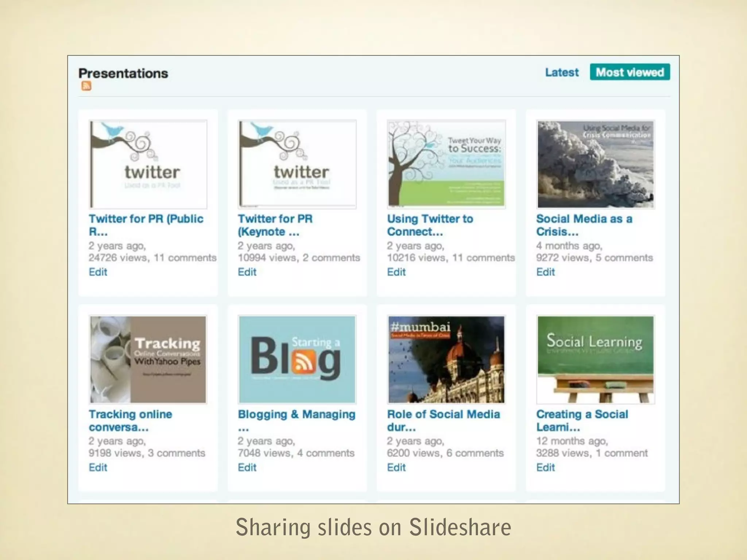Click the Presentations heading
Screen dimensions: 747x560
coord(123,73)
